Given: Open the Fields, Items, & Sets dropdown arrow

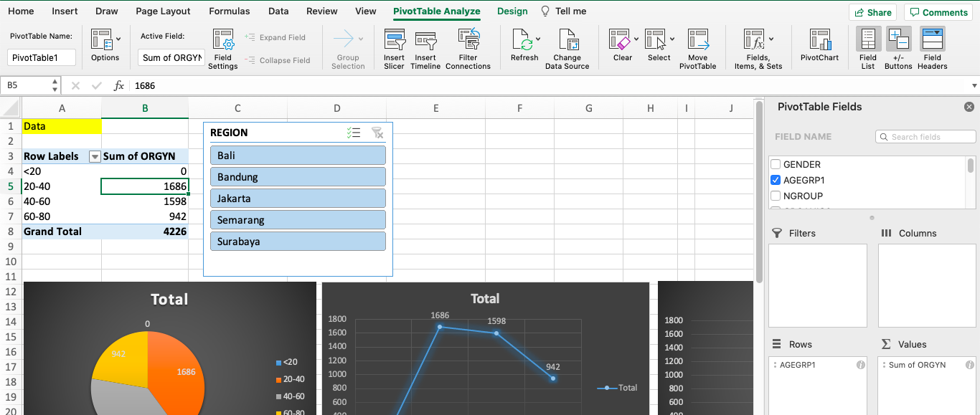Looking at the screenshot, I should [771, 39].
